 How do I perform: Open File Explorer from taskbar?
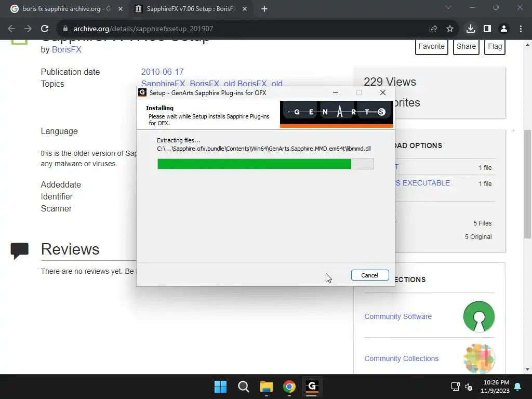click(267, 387)
